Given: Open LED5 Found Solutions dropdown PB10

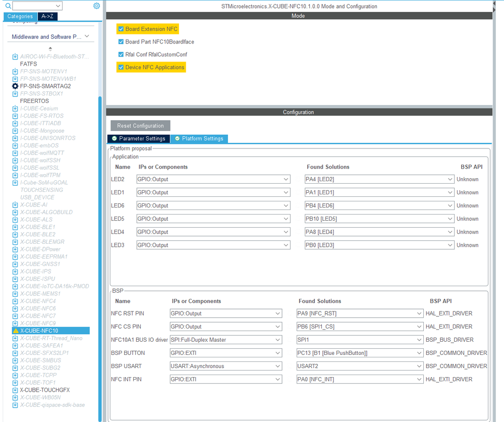Looking at the screenshot, I should 379,219.
